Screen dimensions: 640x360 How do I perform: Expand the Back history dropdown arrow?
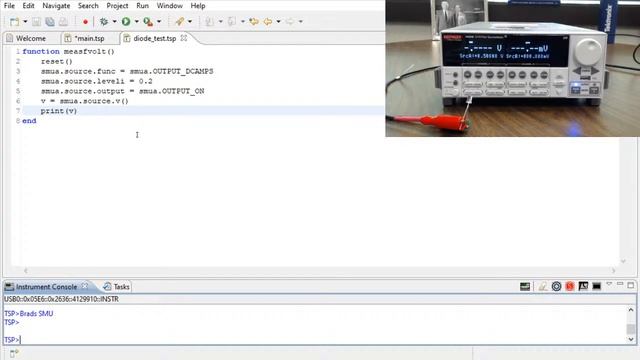(x=278, y=22)
